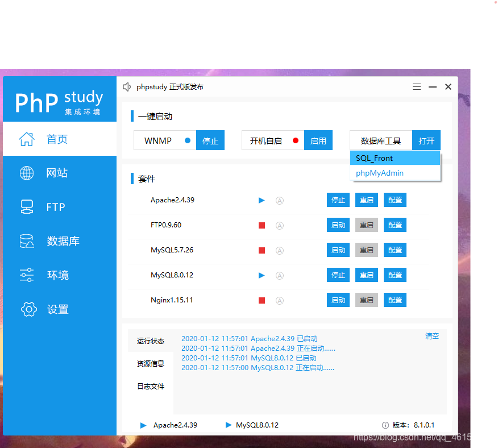Viewport: 498px width, 448px height.
Task: Click the 开机自启 red status dot
Action: coord(296,140)
